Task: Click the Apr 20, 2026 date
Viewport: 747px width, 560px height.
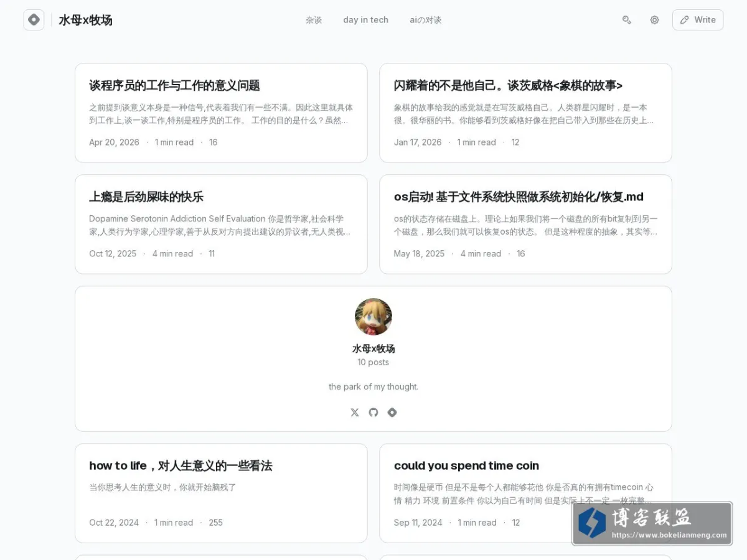Action: click(x=114, y=142)
